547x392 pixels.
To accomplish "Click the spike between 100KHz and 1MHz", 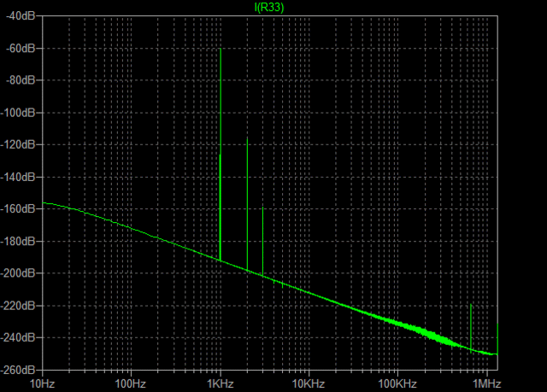I will coord(471,328).
